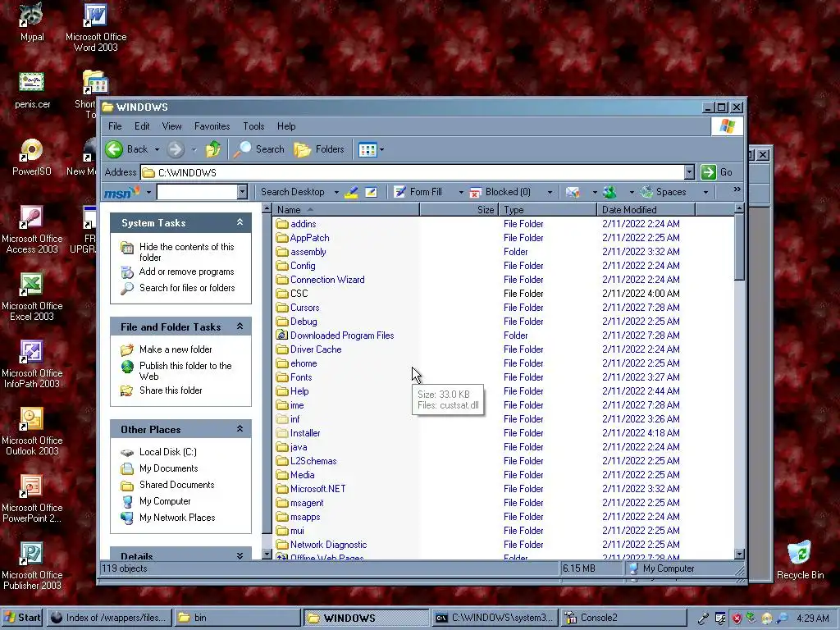The image size is (840, 630).
Task: Click the MSN mail envelope icon
Action: pos(573,192)
